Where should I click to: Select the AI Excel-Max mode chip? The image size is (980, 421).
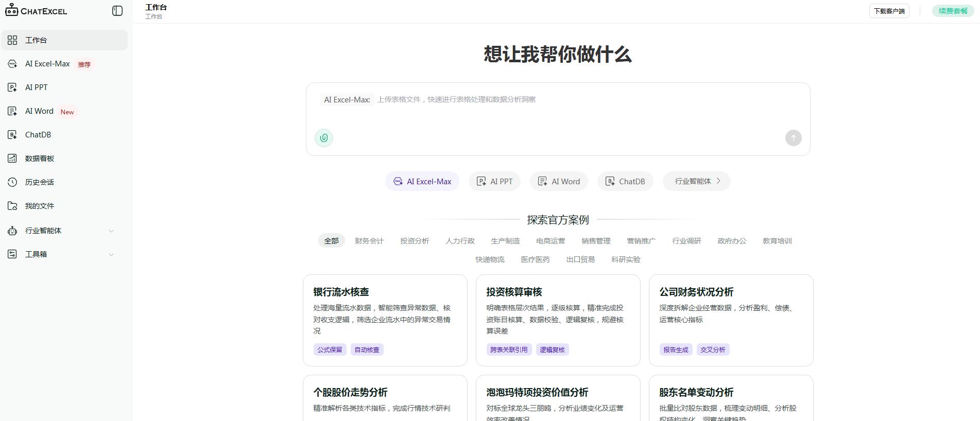pos(422,181)
